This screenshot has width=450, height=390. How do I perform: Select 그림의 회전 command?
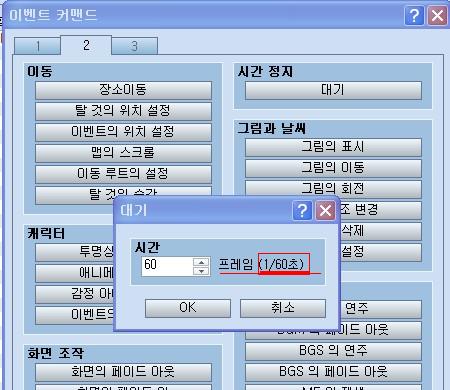click(333, 189)
